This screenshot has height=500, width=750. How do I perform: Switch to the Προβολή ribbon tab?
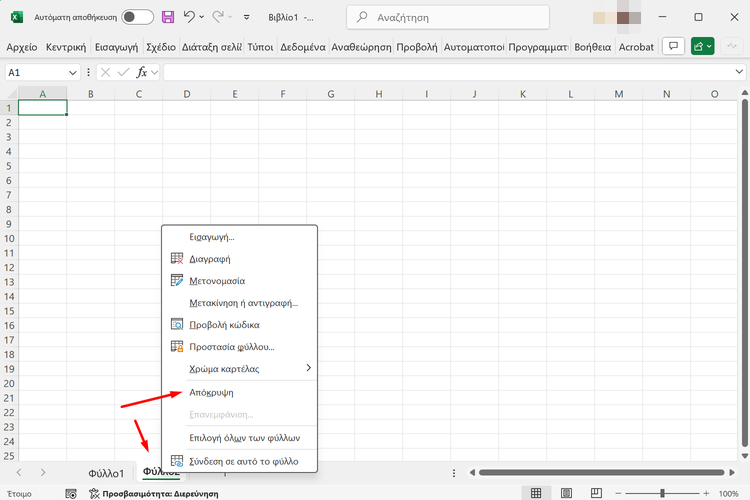(x=417, y=47)
